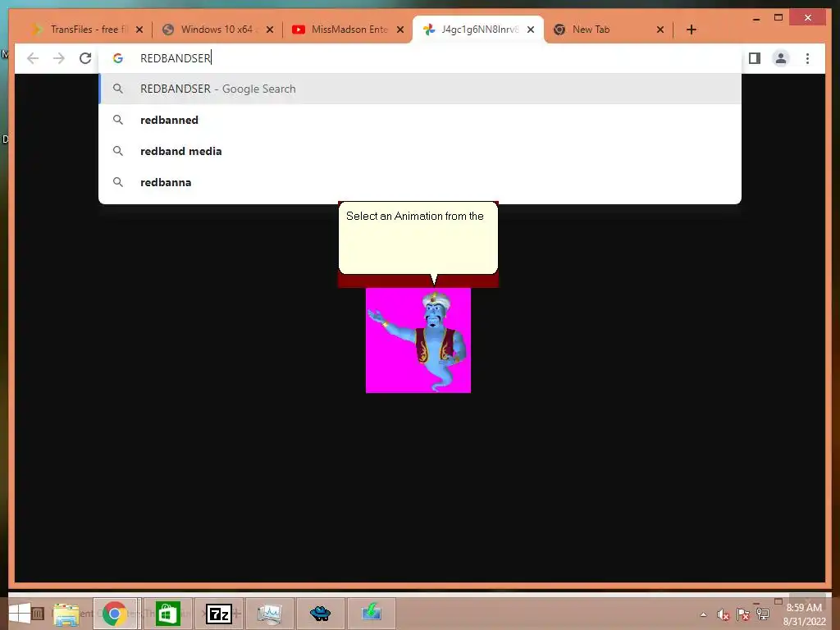Show hidden system tray icons
Viewport: 840px width, 630px height.
703,614
